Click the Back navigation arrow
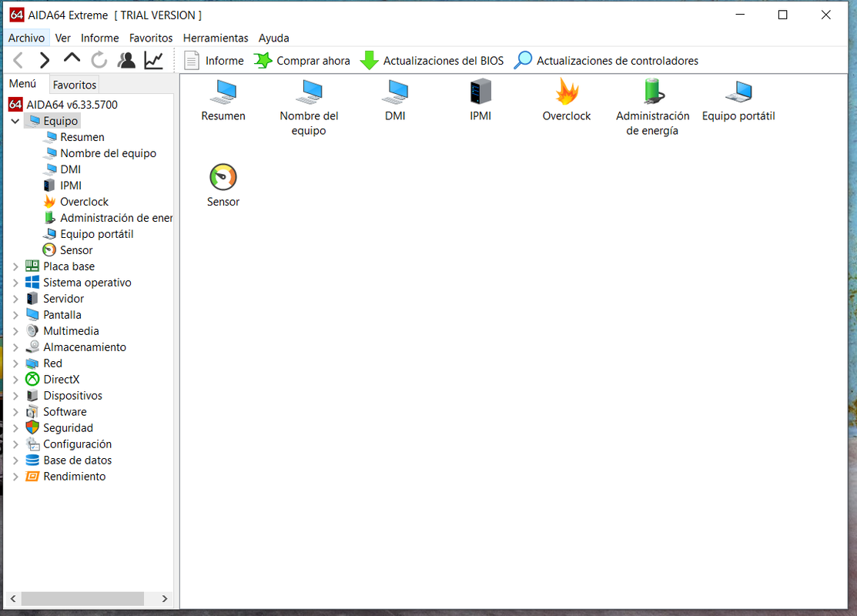857x616 pixels. [18, 60]
